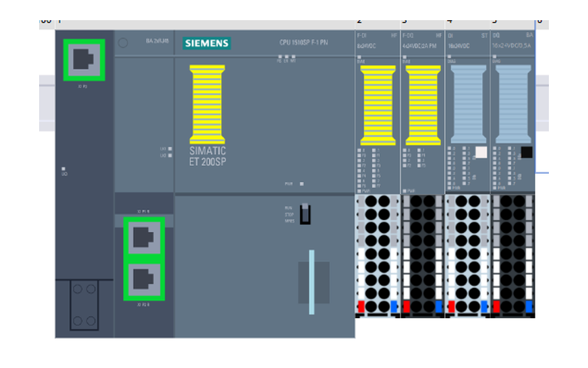Viewport: 588px width, 368px height.
Task: Click the light blue symbol on the DI module
Action: pos(468,104)
